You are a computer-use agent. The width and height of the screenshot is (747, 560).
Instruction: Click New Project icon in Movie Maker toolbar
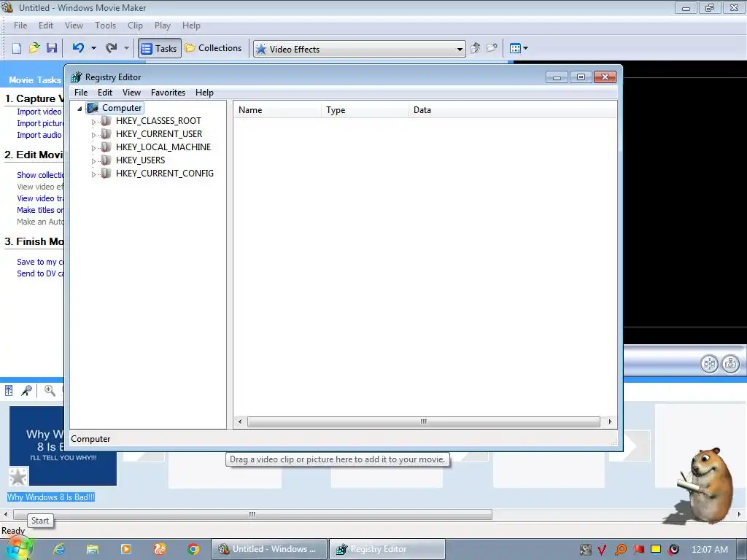pos(17,48)
